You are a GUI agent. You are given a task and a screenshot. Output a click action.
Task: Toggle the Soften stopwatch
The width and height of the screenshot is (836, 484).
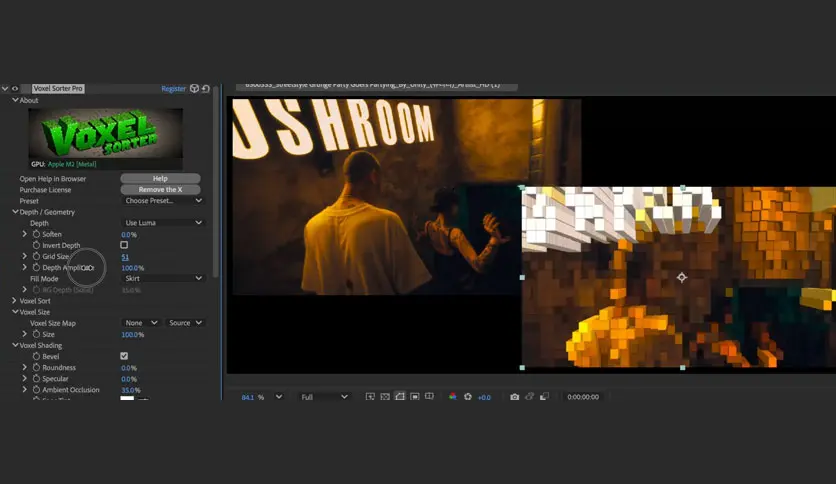coord(36,234)
